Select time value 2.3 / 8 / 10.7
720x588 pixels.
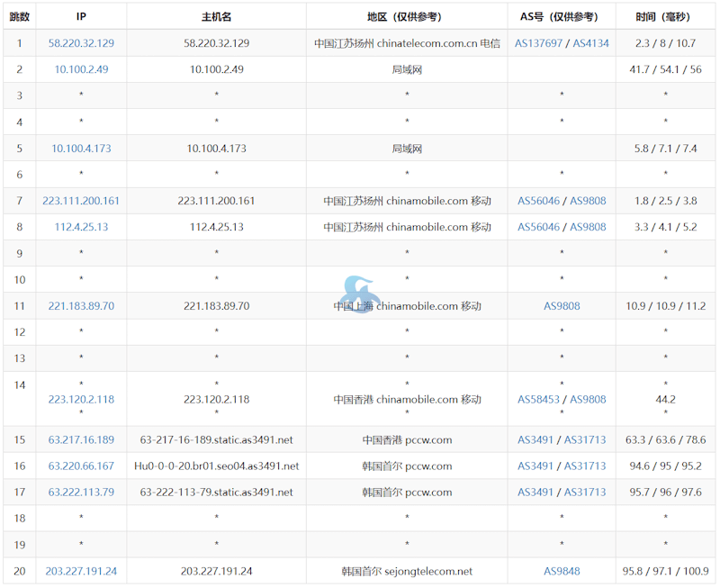665,43
